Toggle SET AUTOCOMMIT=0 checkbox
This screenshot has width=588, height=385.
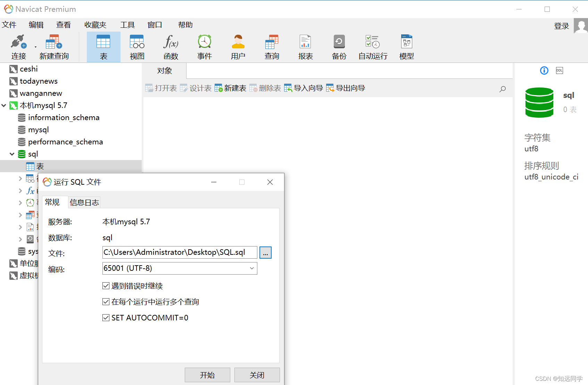pyautogui.click(x=106, y=318)
